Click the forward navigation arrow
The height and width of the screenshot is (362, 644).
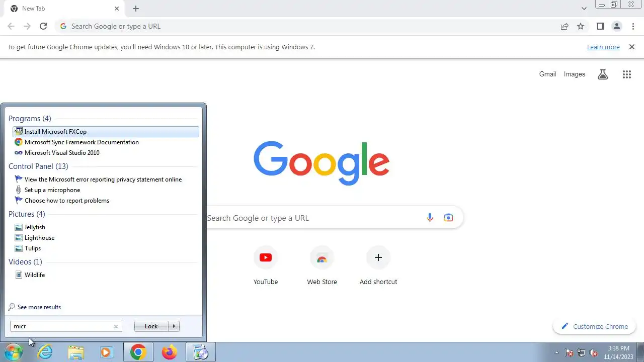point(27,26)
